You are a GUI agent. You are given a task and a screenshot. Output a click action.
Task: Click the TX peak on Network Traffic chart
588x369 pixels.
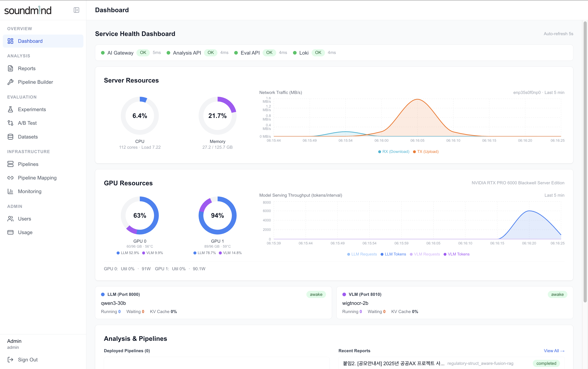click(x=418, y=99)
